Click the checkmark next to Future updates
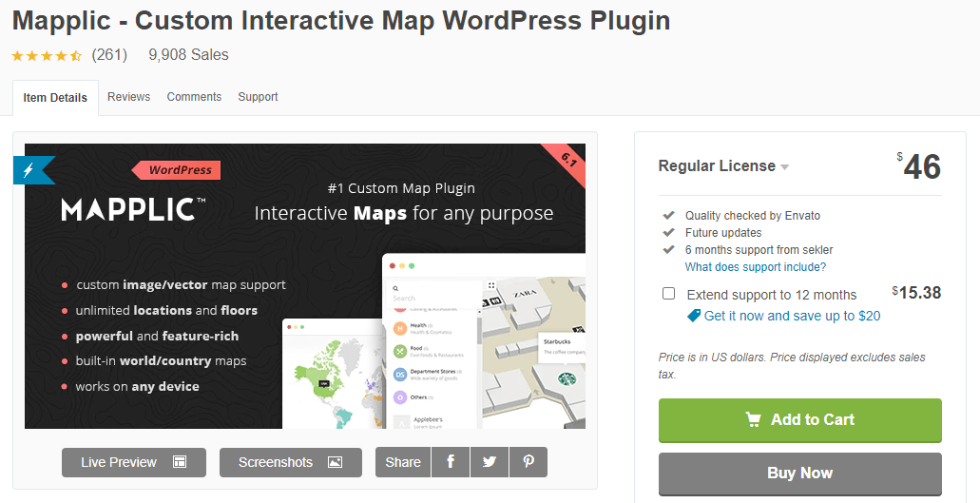This screenshot has width=980, height=503. point(669,232)
